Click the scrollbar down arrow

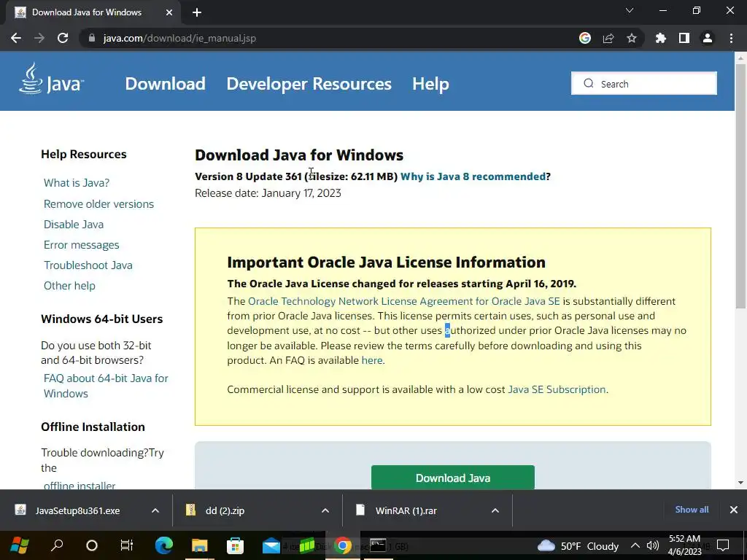(x=740, y=483)
